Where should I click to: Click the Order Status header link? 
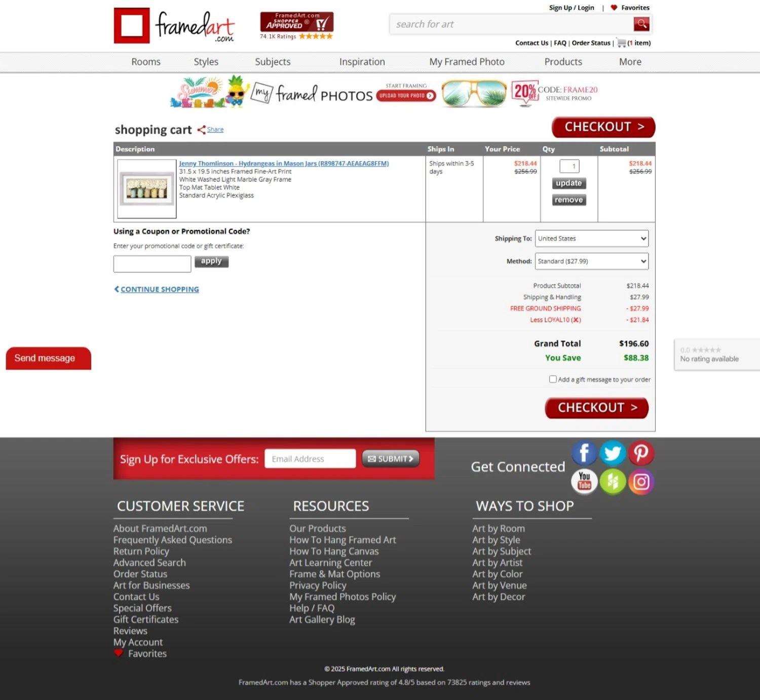591,43
